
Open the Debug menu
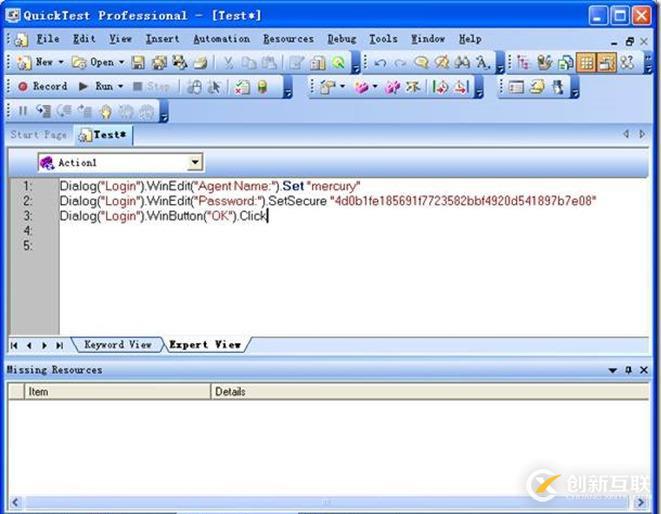pyautogui.click(x=342, y=39)
